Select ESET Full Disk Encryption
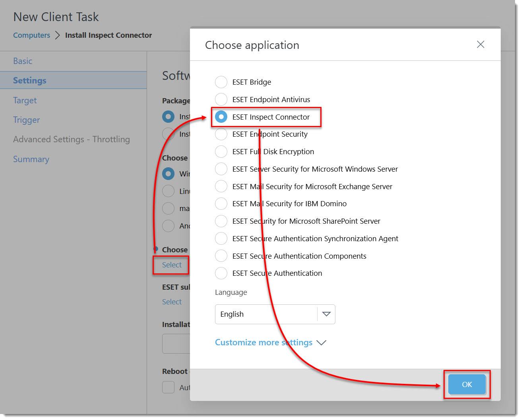 pos(221,151)
